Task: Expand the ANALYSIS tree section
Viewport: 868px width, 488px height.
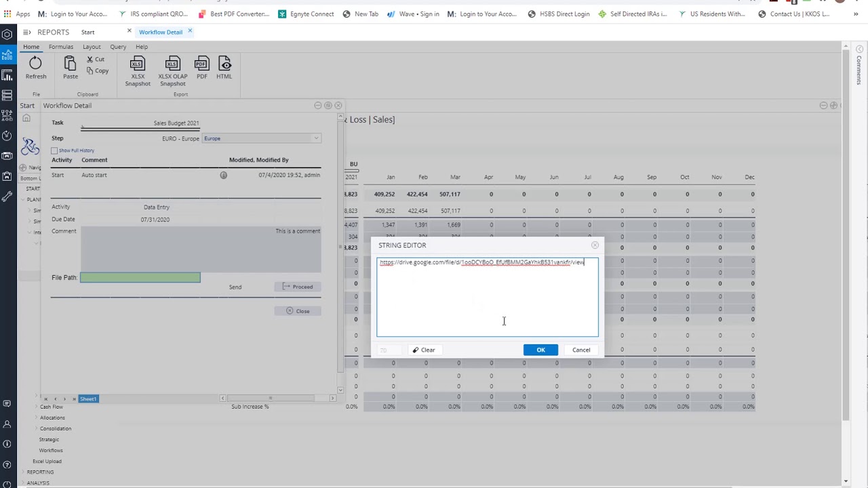Action: tap(24, 483)
